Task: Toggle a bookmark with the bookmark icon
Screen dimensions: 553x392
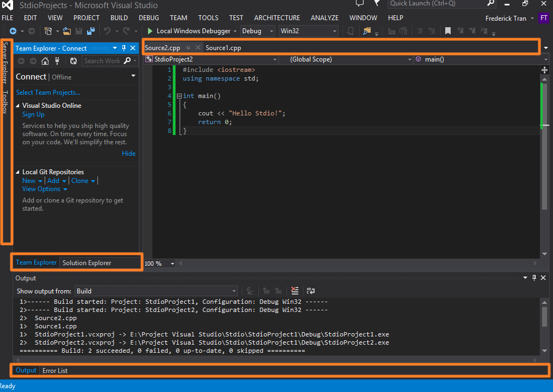Action: tap(448, 31)
